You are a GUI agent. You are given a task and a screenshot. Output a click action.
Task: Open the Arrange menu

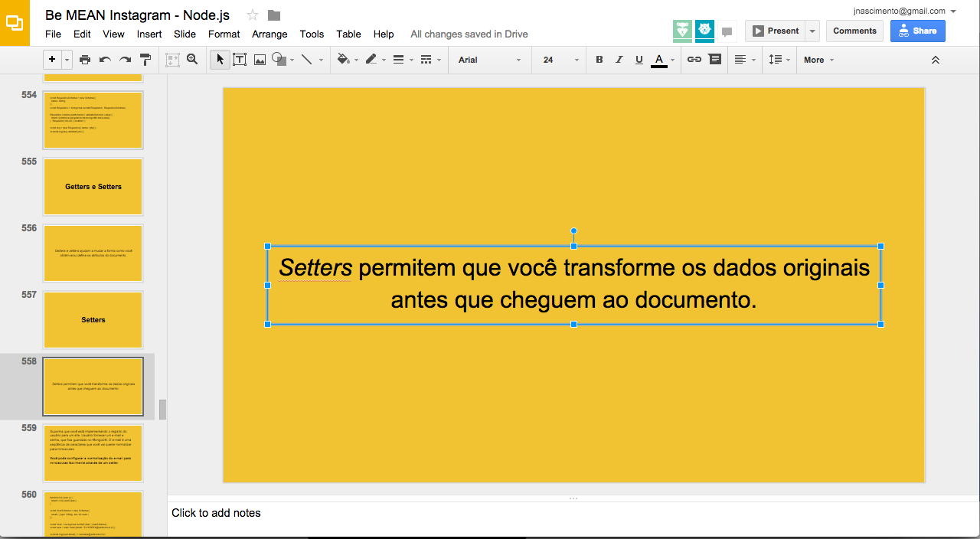(x=269, y=34)
